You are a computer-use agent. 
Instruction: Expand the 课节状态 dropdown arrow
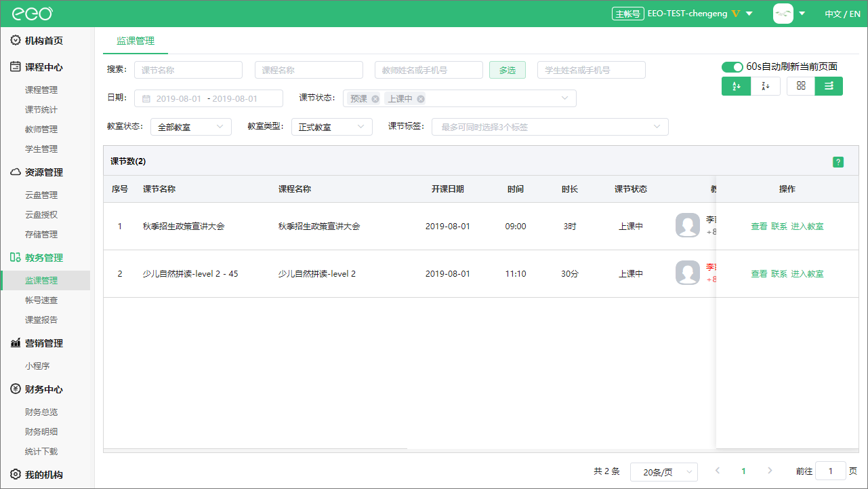click(x=565, y=98)
